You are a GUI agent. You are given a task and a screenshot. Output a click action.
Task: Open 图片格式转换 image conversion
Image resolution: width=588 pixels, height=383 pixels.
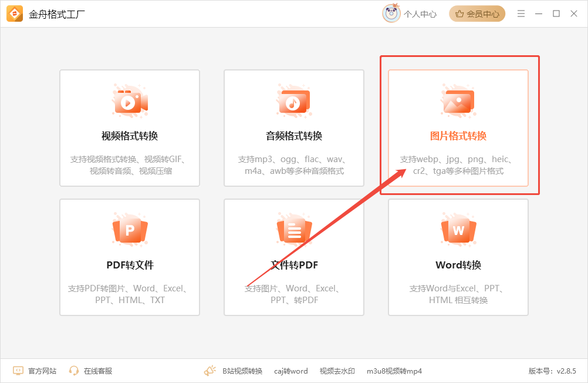458,136
